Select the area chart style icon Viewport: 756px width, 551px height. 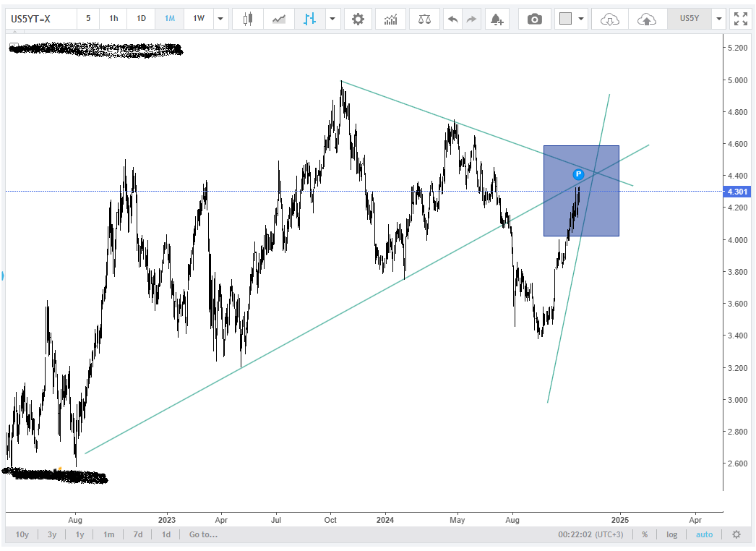click(279, 19)
